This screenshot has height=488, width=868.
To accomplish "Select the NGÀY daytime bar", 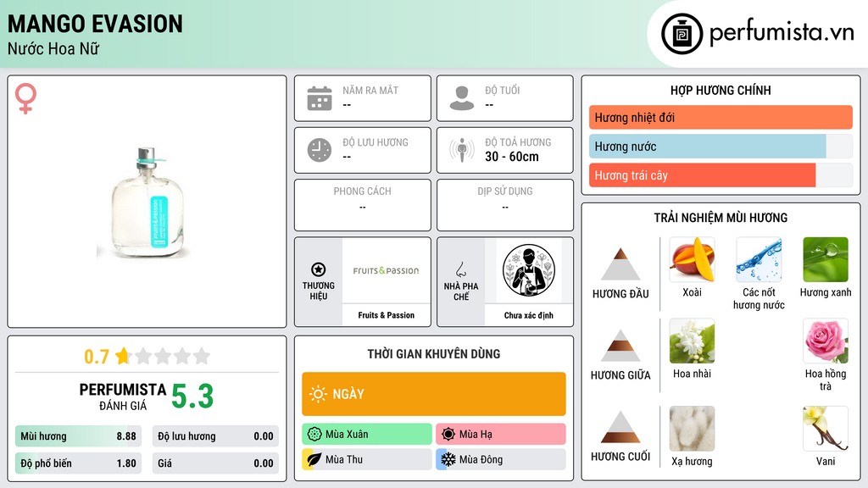I will point(434,394).
